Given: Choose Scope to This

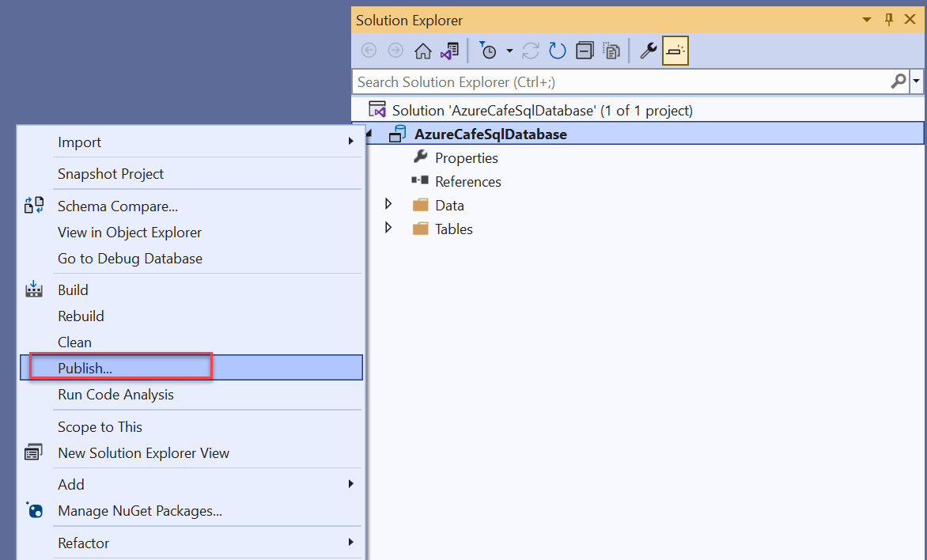Looking at the screenshot, I should click(x=191, y=426).
